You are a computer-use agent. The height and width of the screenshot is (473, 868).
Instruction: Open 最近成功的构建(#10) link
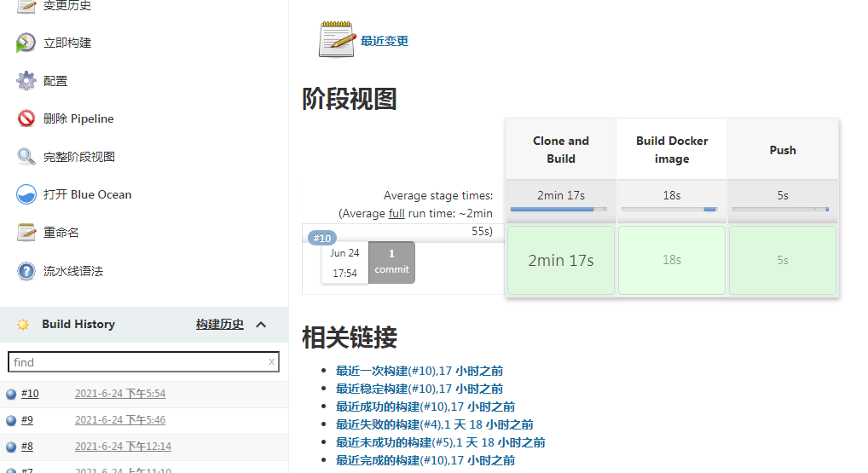click(x=425, y=407)
